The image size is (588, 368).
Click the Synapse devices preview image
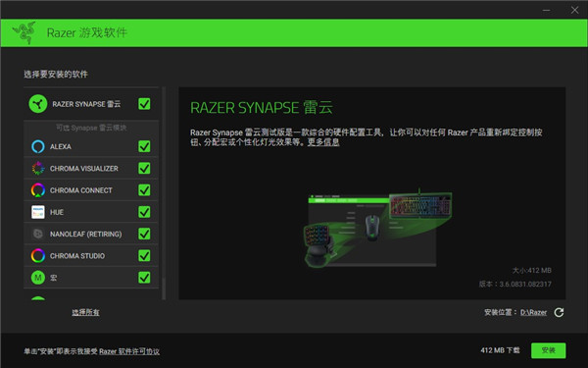pyautogui.click(x=378, y=229)
